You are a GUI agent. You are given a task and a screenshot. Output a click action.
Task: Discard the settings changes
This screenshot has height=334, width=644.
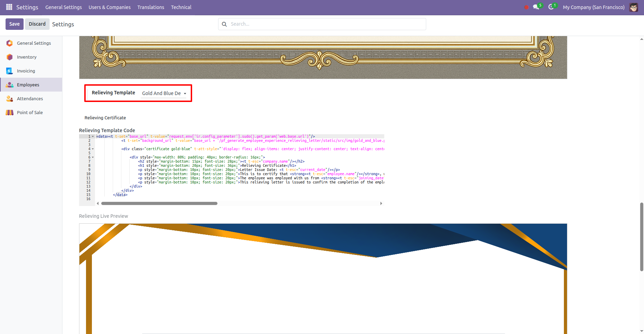click(37, 24)
